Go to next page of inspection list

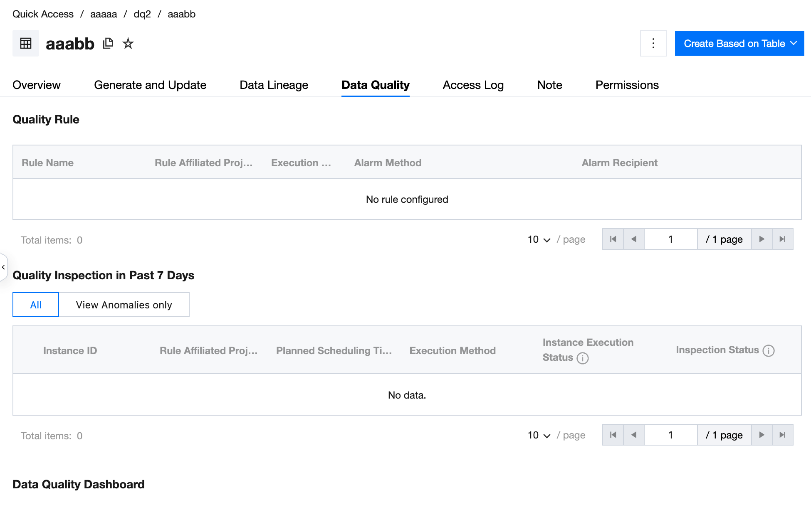762,435
